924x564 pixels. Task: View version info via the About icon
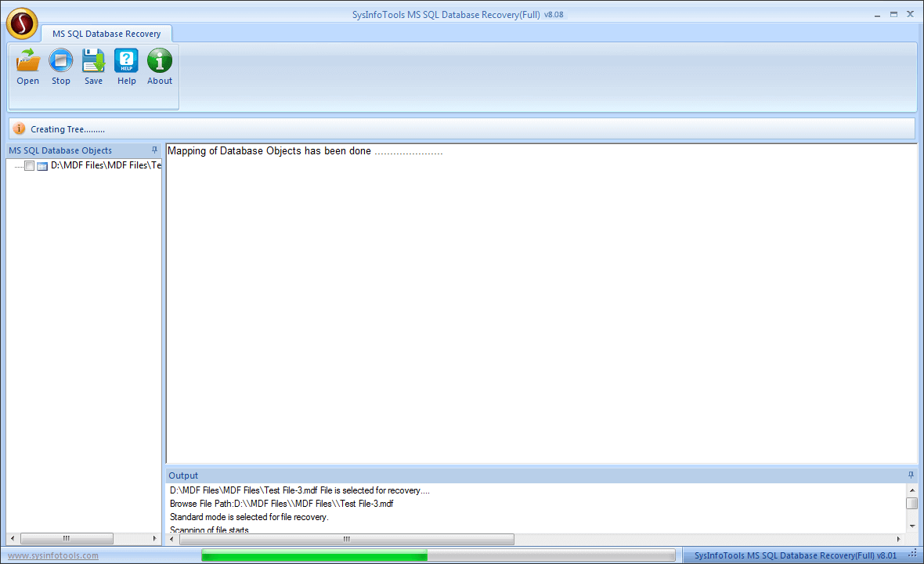tap(159, 66)
